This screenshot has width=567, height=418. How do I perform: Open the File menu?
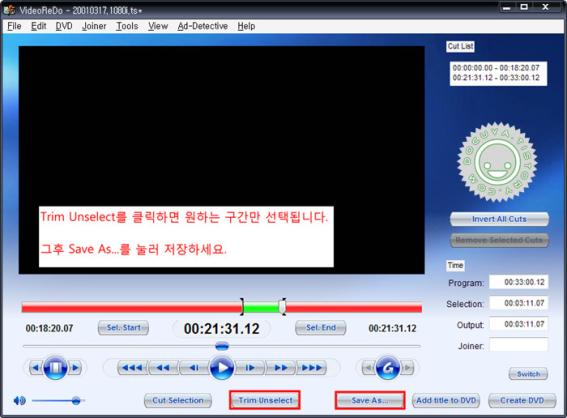coord(14,26)
